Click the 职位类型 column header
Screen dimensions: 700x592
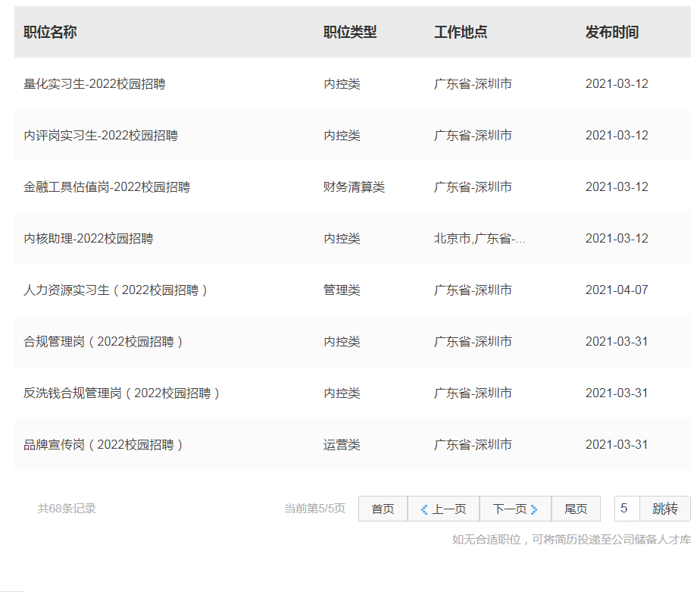(x=349, y=33)
